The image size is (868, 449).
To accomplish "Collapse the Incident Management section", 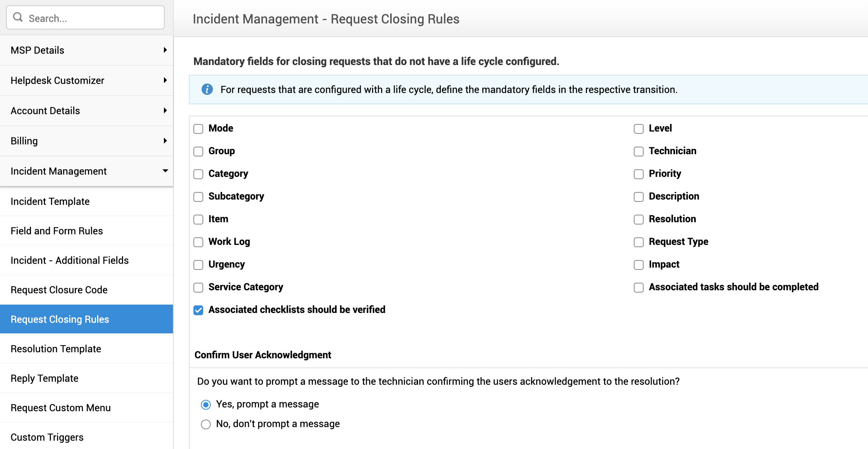I will click(165, 171).
